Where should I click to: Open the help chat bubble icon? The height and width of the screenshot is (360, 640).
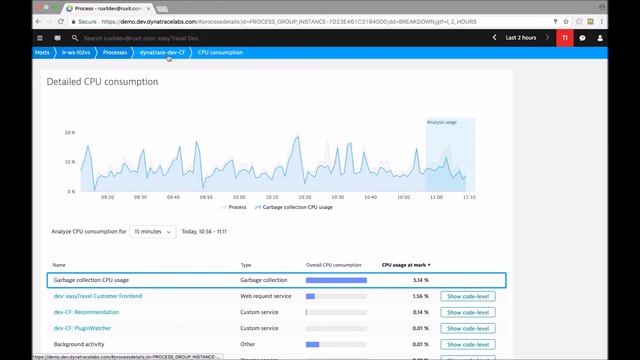[x=582, y=38]
